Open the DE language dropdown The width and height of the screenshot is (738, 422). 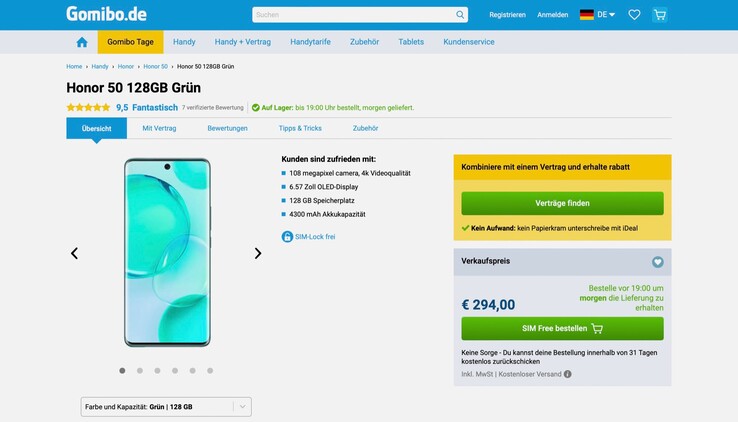click(598, 15)
